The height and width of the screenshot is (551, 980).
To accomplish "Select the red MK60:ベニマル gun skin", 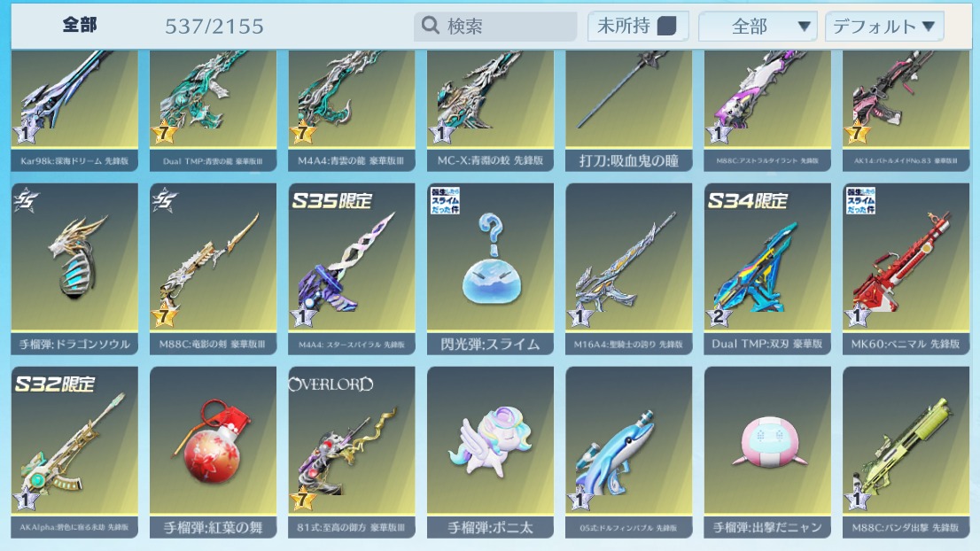I will (906, 268).
